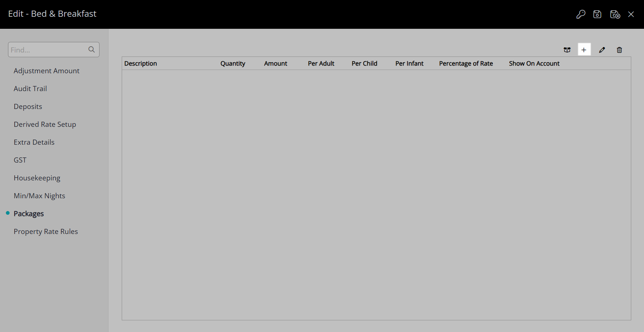Select Deposits in the sidebar
The image size is (644, 332).
click(x=28, y=106)
